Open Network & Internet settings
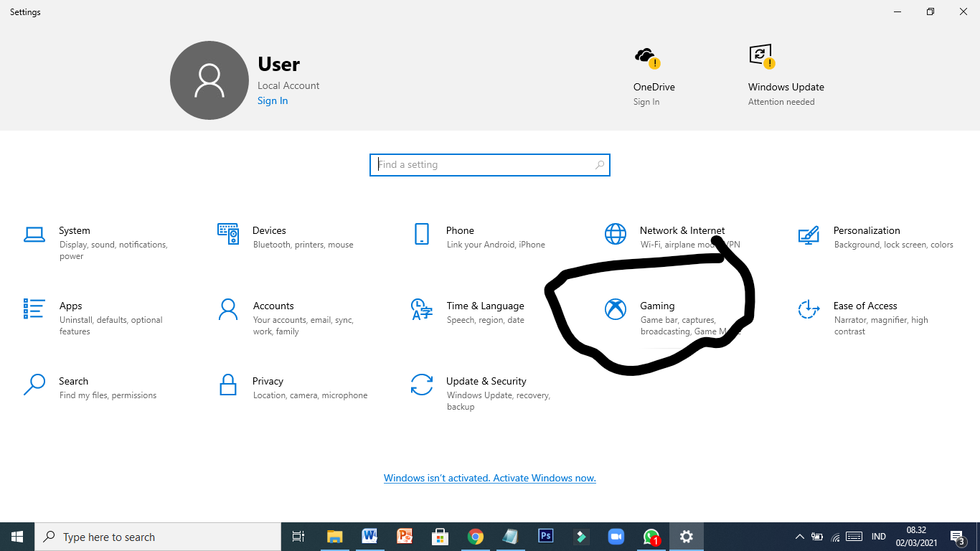Image resolution: width=980 pixels, height=551 pixels. point(682,230)
